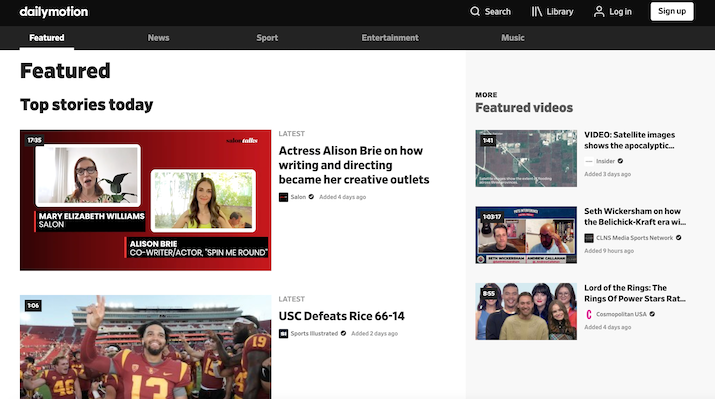Visit the Insider channel name link
This screenshot has height=399, width=715.
tap(606, 161)
